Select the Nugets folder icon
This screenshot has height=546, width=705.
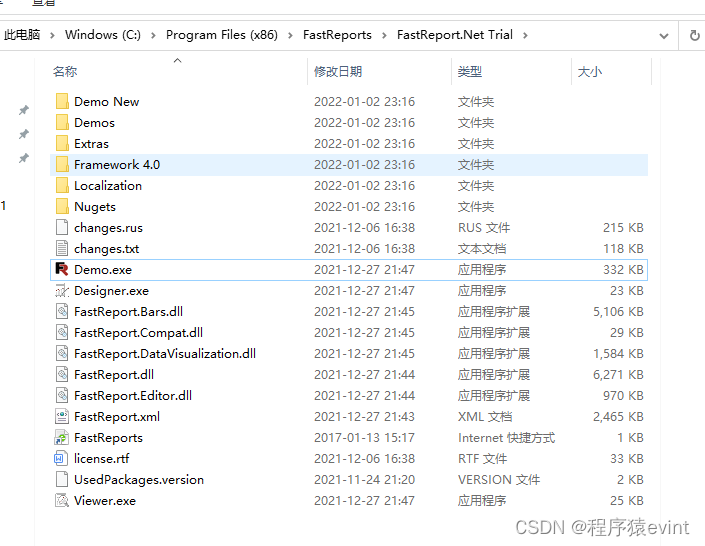pyautogui.click(x=62, y=206)
